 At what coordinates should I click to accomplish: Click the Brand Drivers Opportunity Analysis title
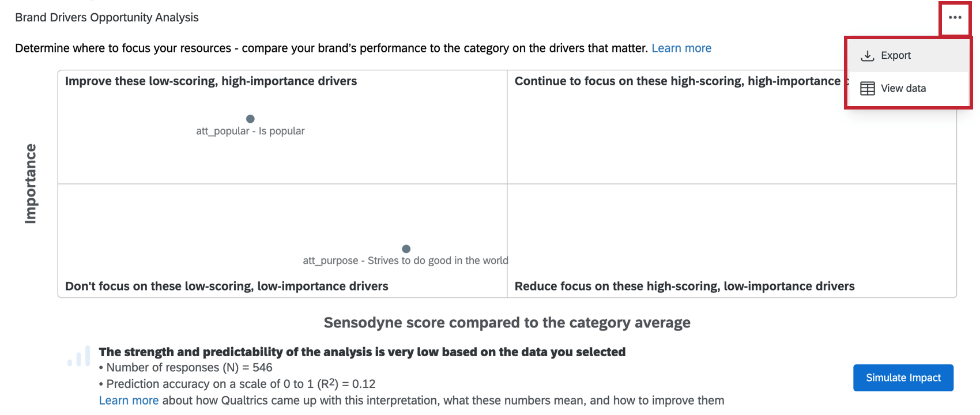pyautogui.click(x=106, y=17)
